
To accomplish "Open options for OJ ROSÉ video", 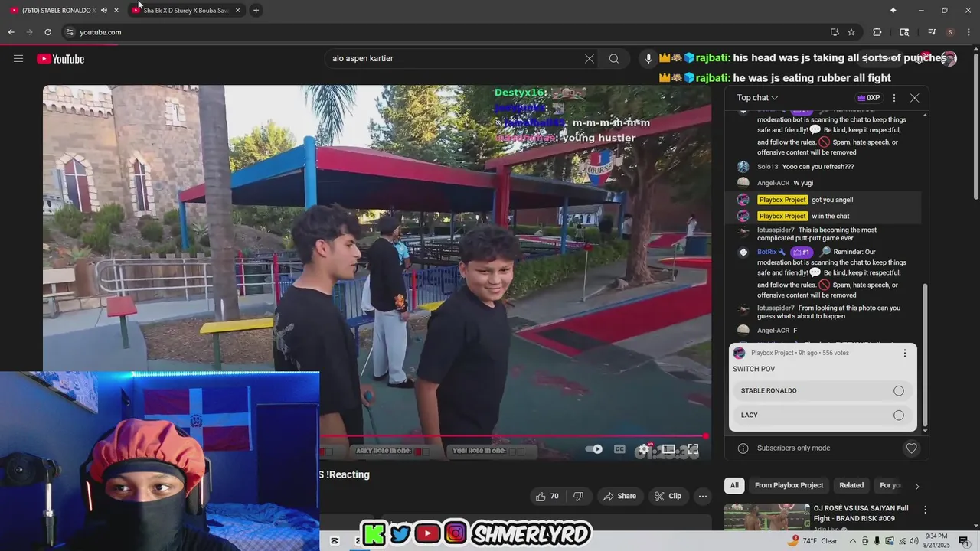I will pos(925,510).
